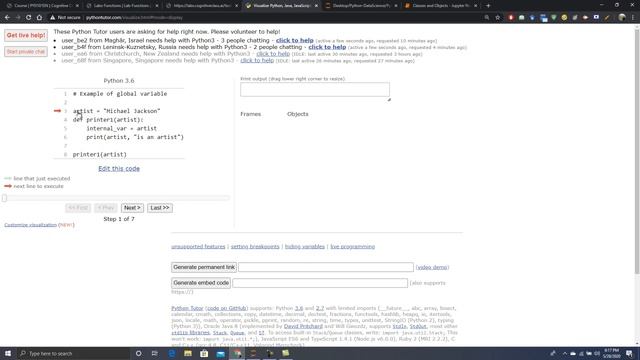
Task: Focus the embed code text field
Action: [x=320, y=283]
